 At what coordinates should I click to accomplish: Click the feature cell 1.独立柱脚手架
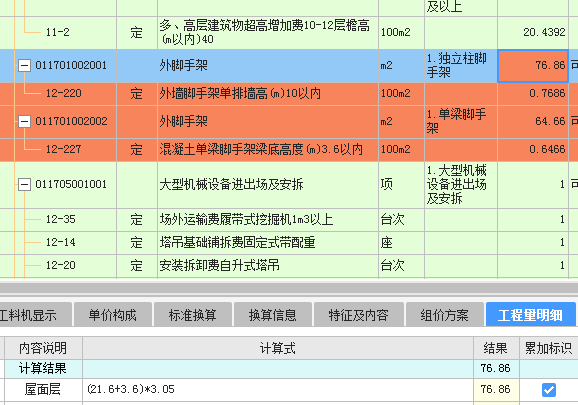pos(461,66)
